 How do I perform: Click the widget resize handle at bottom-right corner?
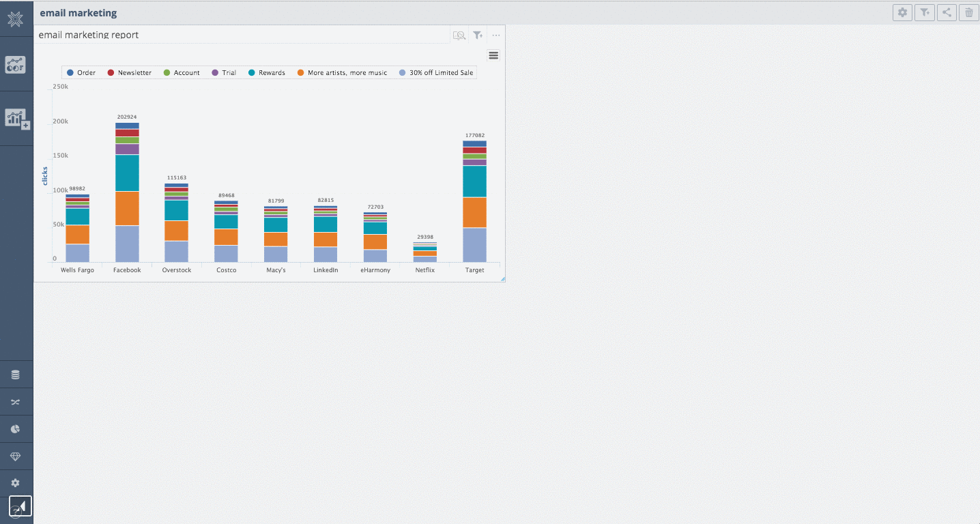(x=502, y=279)
